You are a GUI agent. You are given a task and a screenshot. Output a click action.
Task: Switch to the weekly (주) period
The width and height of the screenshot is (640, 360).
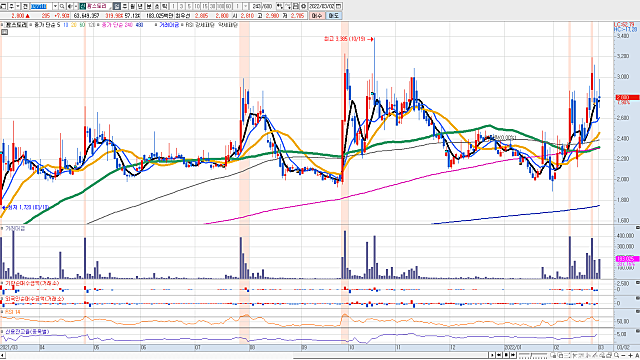(125, 7)
